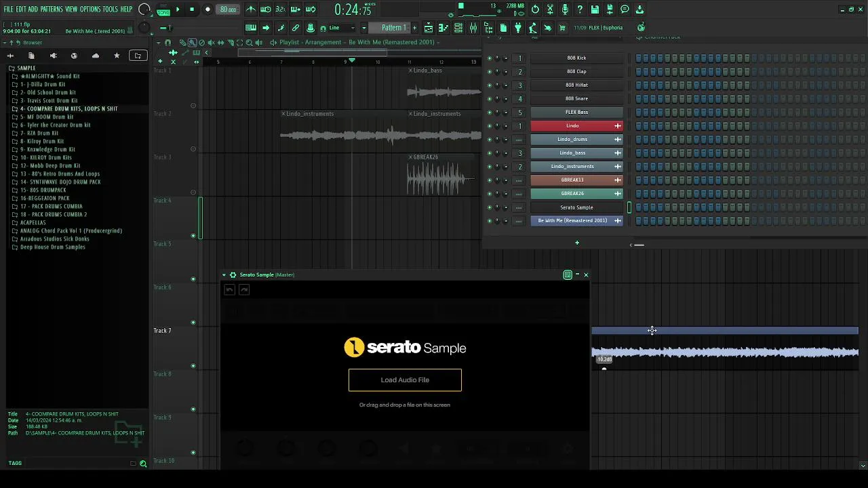Viewport: 868px width, 488px height.
Task: Select browser tab with star favorites icon
Action: tap(117, 56)
